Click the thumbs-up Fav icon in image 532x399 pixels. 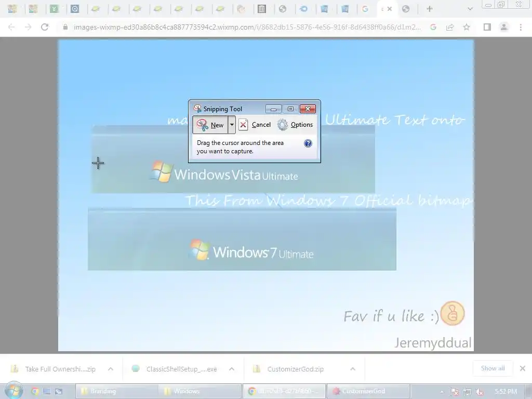point(453,313)
